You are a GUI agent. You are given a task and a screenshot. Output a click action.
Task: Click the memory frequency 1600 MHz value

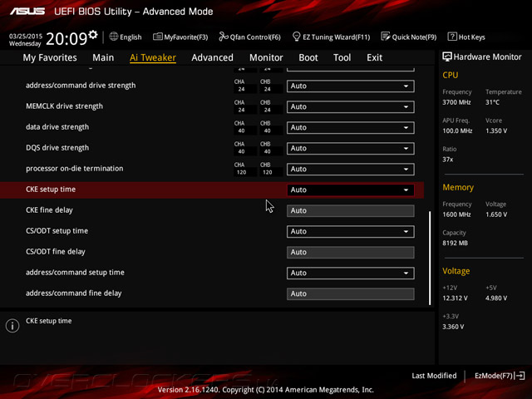pyautogui.click(x=456, y=214)
